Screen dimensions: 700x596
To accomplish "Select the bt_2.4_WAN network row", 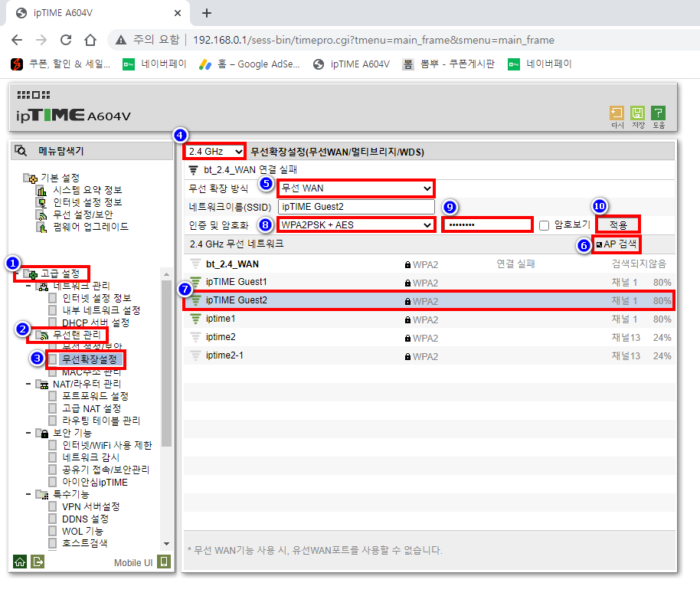I will tap(429, 264).
